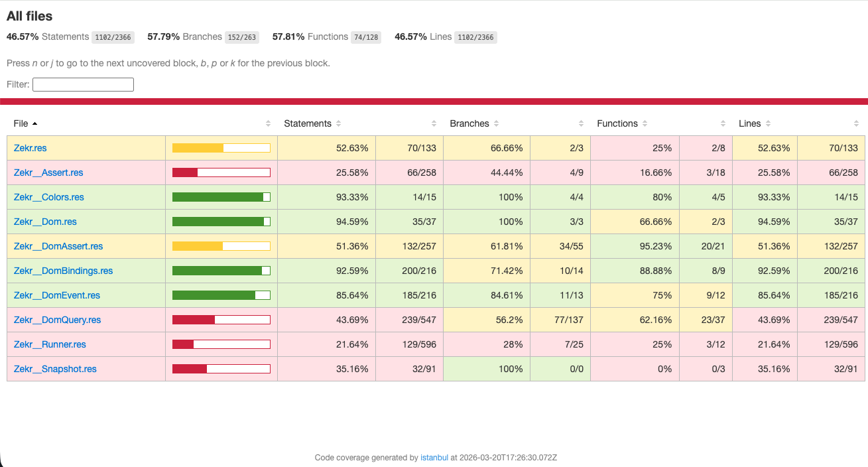Open Zekr__DomQuery.res coverage page
This screenshot has height=467, width=868.
click(x=57, y=320)
